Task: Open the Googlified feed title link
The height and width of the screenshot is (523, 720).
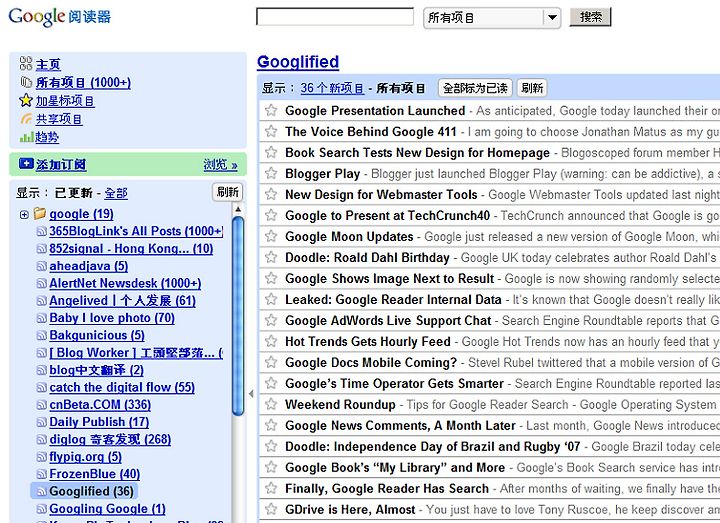Action: tap(298, 62)
